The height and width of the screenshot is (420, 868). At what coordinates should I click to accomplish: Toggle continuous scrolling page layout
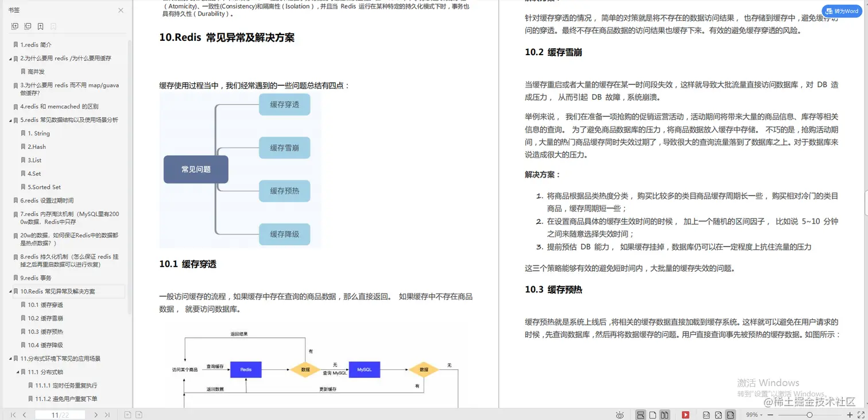[641, 414]
